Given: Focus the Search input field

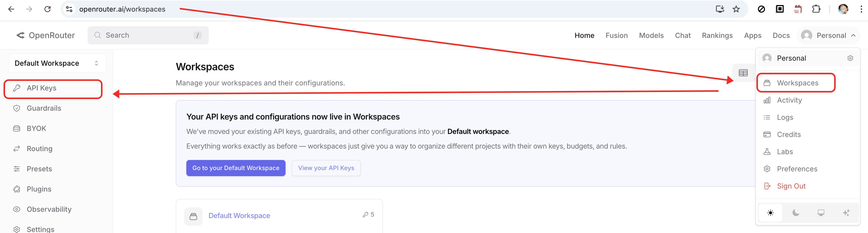Looking at the screenshot, I should 148,35.
